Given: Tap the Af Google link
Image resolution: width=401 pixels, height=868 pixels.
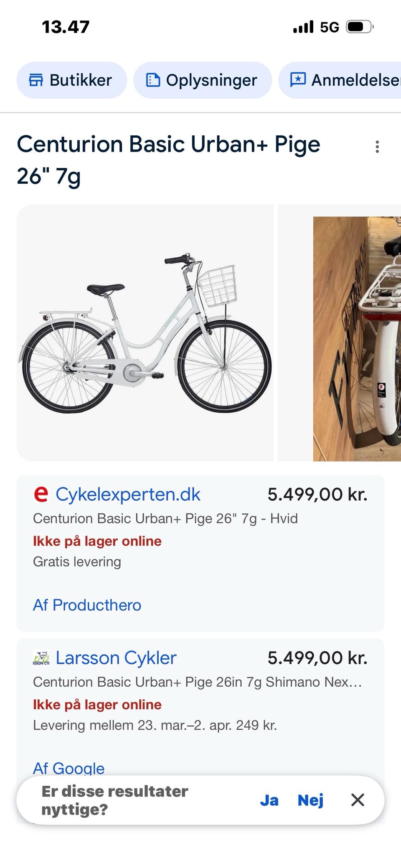Looking at the screenshot, I should tap(69, 768).
